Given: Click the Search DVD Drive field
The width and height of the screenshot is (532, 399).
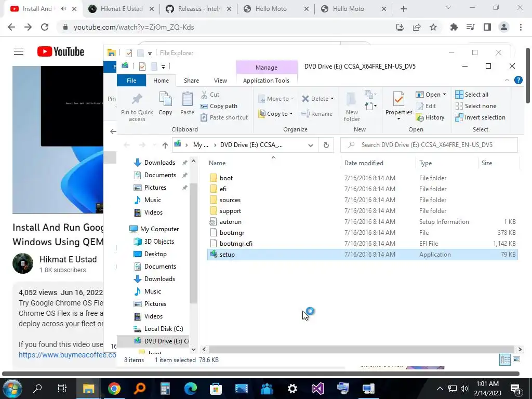Looking at the screenshot, I should [x=429, y=145].
